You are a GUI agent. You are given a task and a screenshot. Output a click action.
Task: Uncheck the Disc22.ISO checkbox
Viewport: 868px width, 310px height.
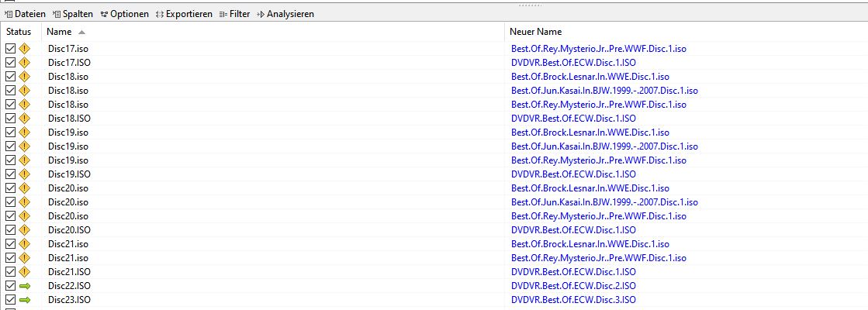click(x=10, y=286)
